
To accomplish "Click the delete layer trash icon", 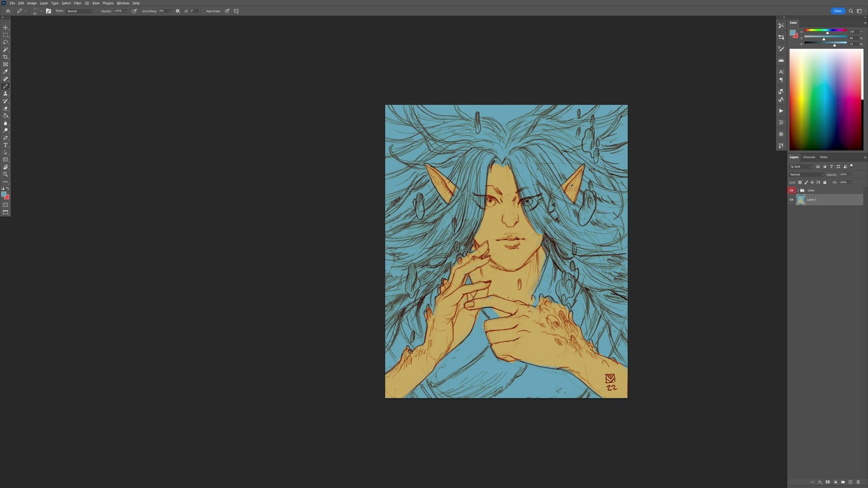I will [x=858, y=482].
